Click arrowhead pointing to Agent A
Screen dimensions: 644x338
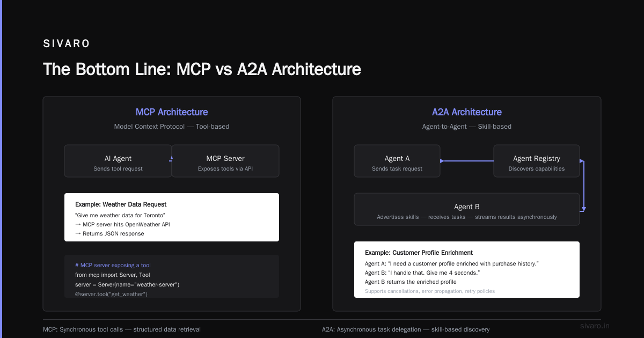coord(442,161)
